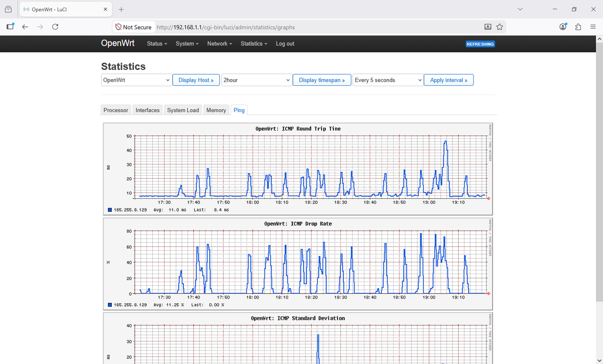This screenshot has width=603, height=364.
Task: Click the Display Host button
Action: (x=196, y=80)
